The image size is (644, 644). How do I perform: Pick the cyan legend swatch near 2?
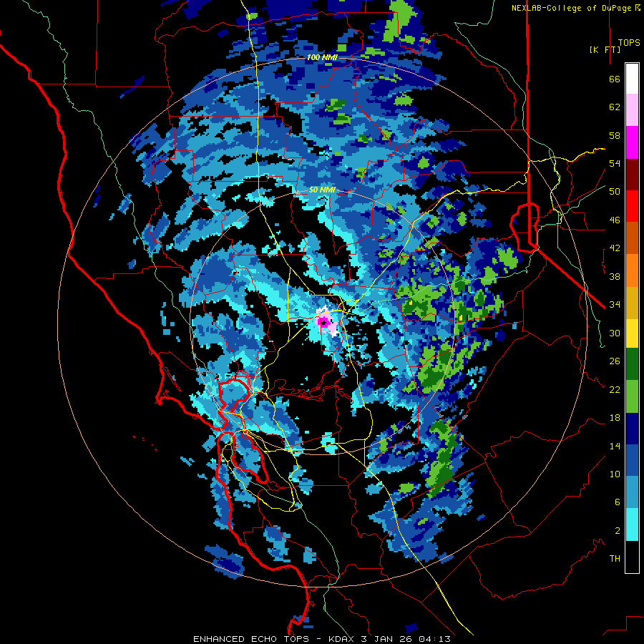coord(632,525)
